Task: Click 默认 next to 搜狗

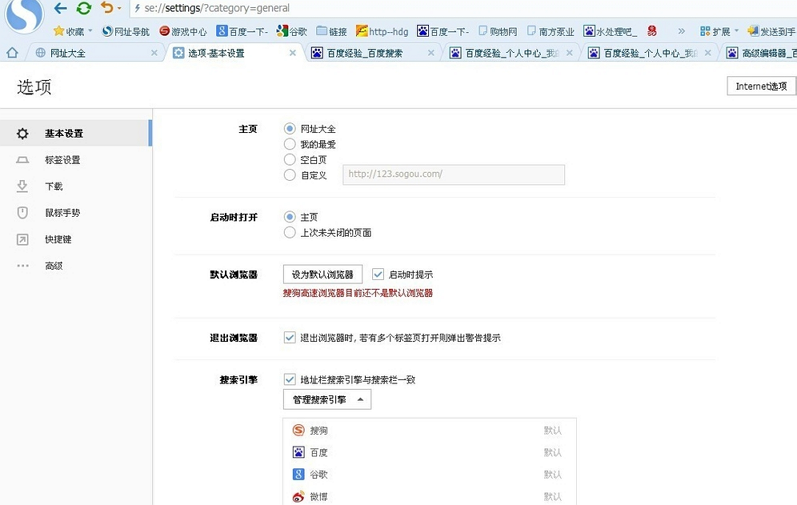Action: [x=553, y=430]
